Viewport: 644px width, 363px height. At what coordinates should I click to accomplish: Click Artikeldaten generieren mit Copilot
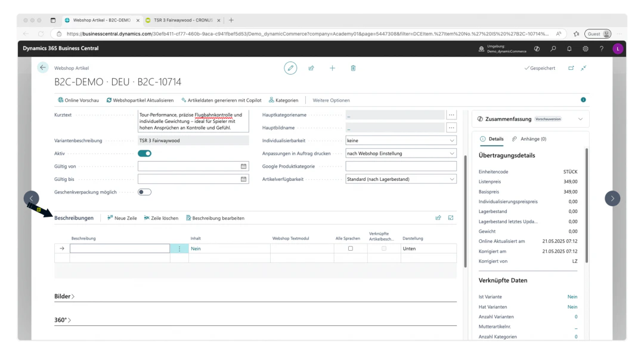[221, 100]
